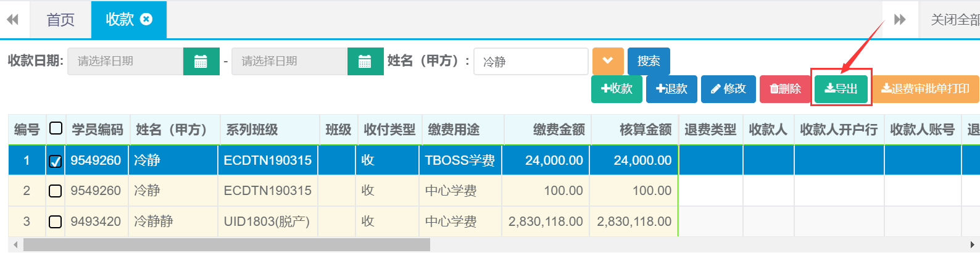Close the 收款 tab with its X icon

(146, 19)
